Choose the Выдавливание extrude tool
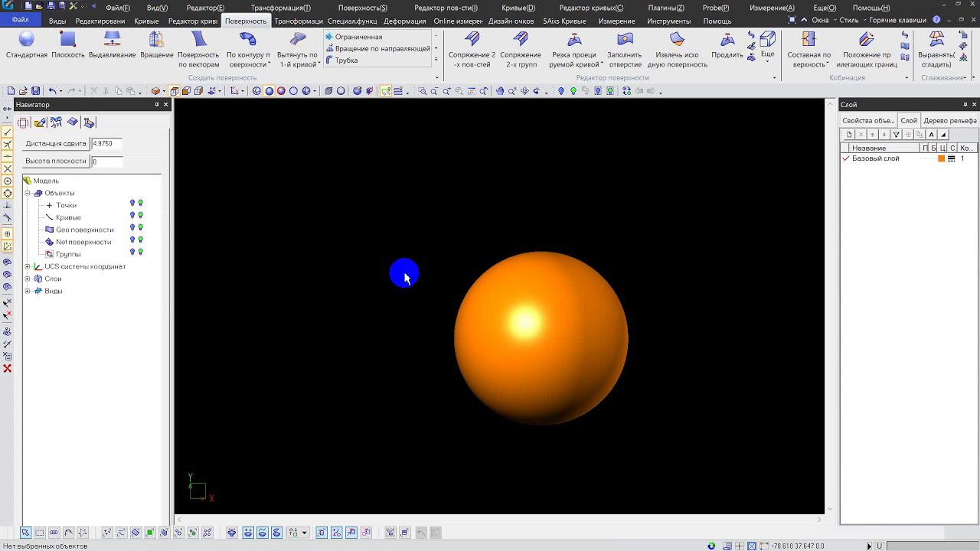The width and height of the screenshot is (980, 551). pyautogui.click(x=112, y=45)
